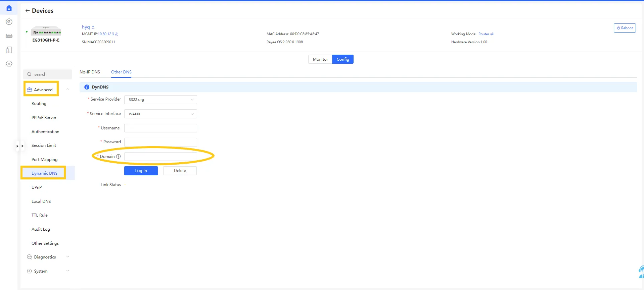Focus the Username input field
Viewport: 644px width, 290px height.
coord(160,128)
